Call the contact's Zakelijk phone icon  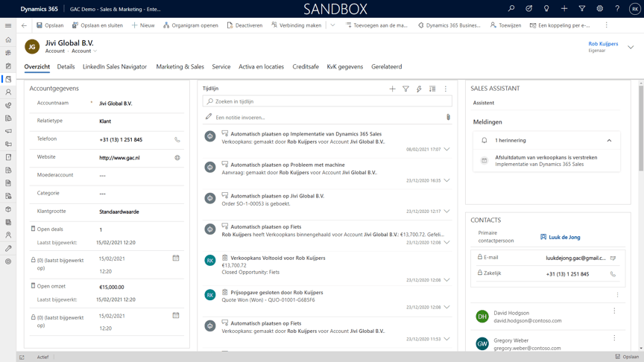tap(613, 274)
